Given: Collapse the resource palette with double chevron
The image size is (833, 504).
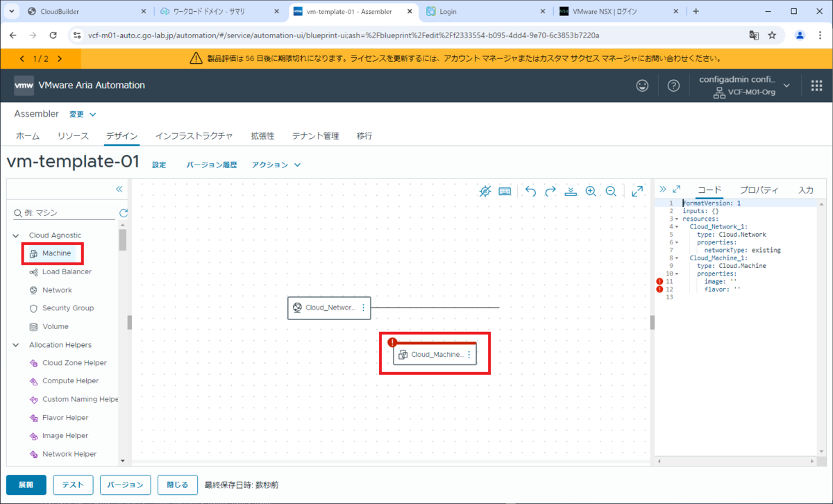Looking at the screenshot, I should [119, 189].
